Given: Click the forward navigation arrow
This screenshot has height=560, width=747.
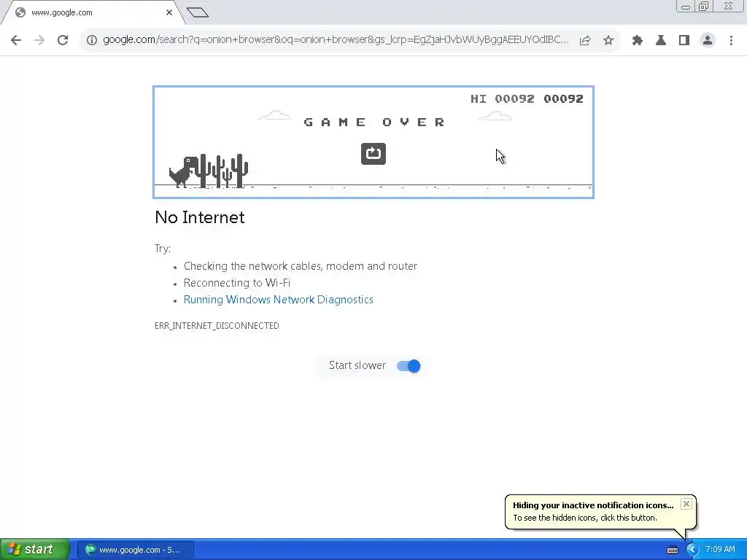Looking at the screenshot, I should [39, 40].
